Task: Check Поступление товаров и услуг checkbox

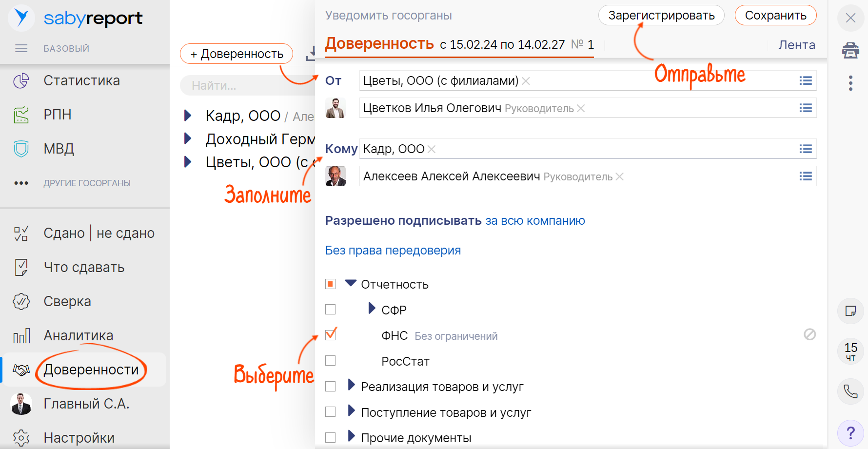Action: (x=331, y=412)
